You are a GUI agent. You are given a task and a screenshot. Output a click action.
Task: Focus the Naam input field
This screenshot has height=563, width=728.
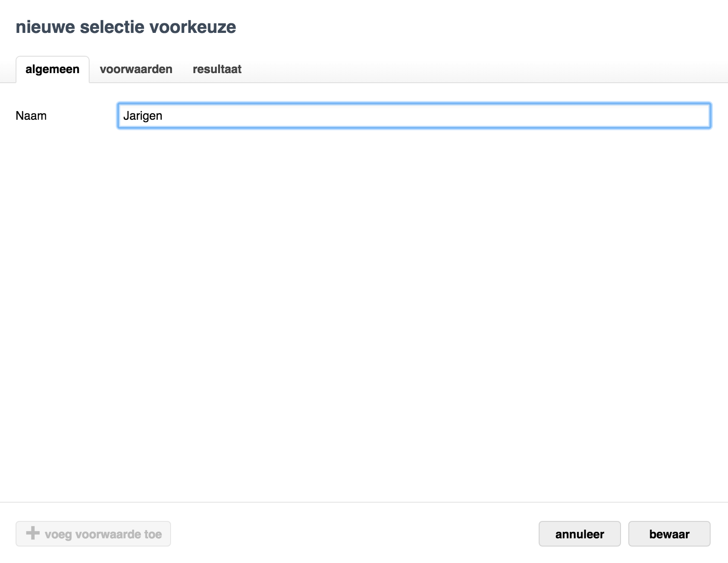414,116
